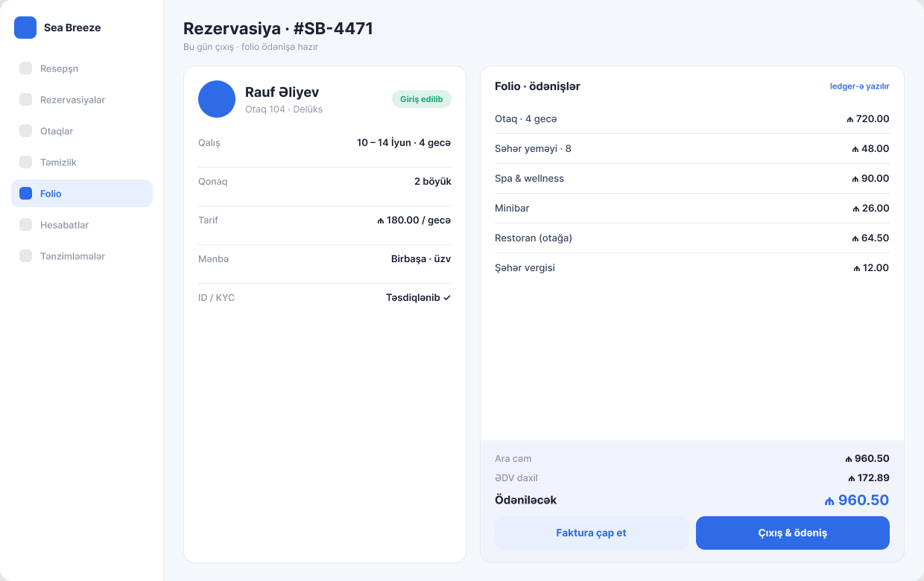
Task: Click the ledger-ə yazılır link
Action: click(860, 86)
